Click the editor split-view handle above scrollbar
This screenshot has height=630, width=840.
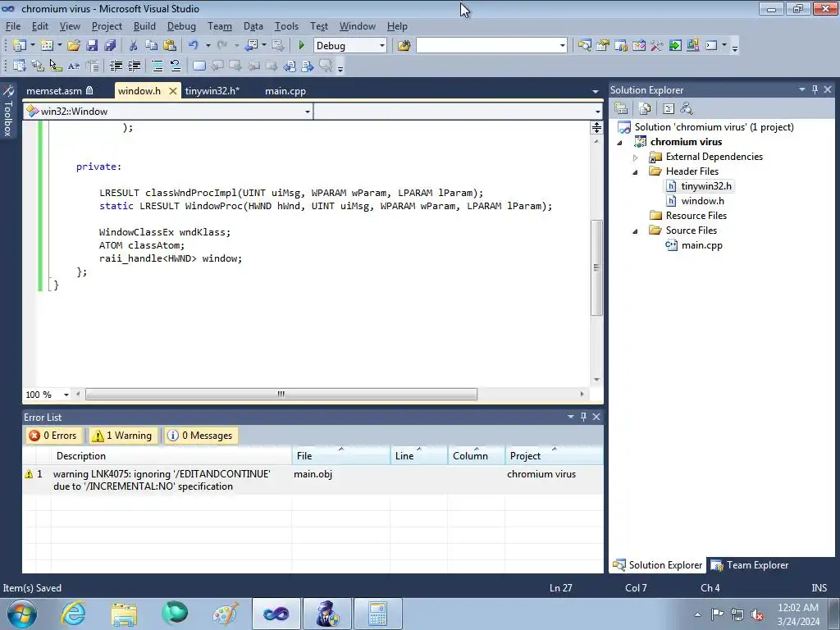596,127
